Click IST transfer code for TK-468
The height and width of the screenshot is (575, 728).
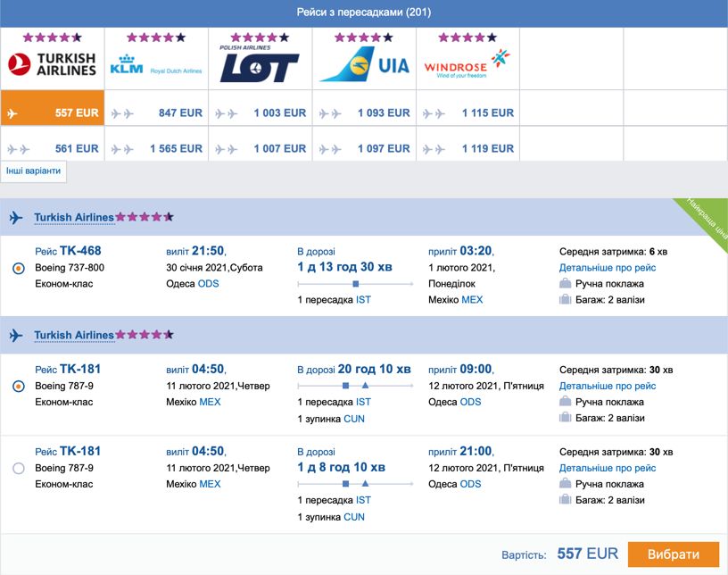pos(363,300)
